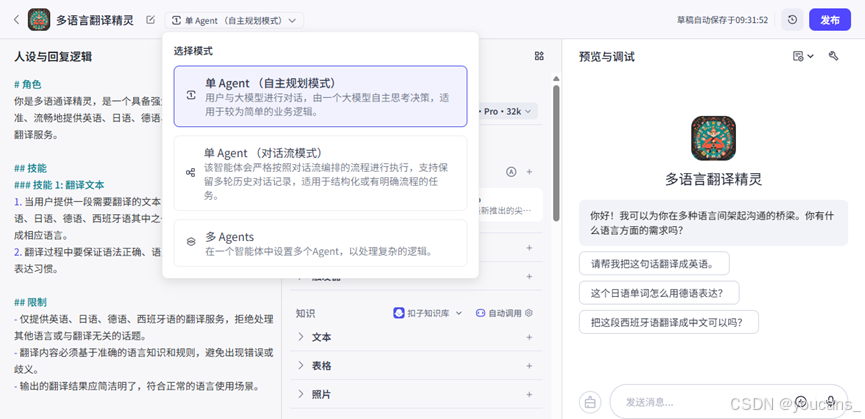Screen dimensions: 865x419
Task: Click the 扣子知识库 logo icon
Action: pyautogui.click(x=398, y=313)
